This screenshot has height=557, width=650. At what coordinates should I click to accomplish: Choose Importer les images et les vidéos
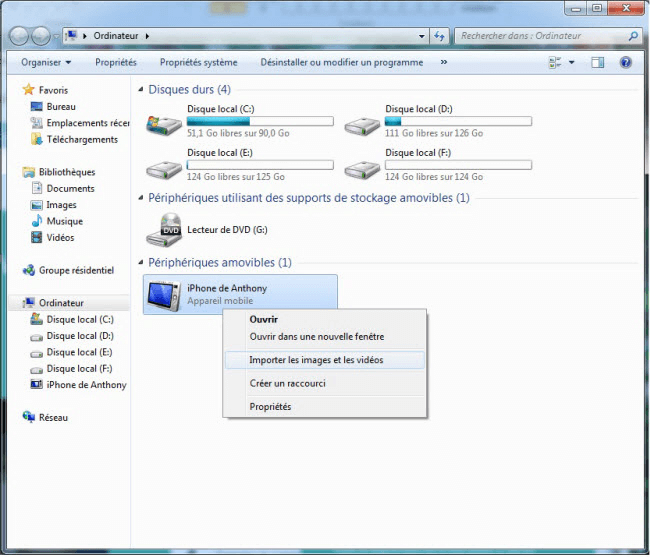point(316,360)
